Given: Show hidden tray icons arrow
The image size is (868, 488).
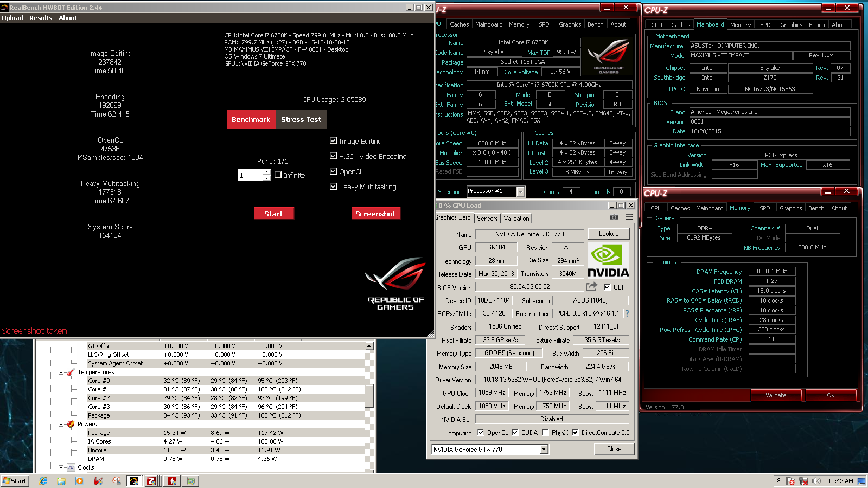Looking at the screenshot, I should [778, 480].
